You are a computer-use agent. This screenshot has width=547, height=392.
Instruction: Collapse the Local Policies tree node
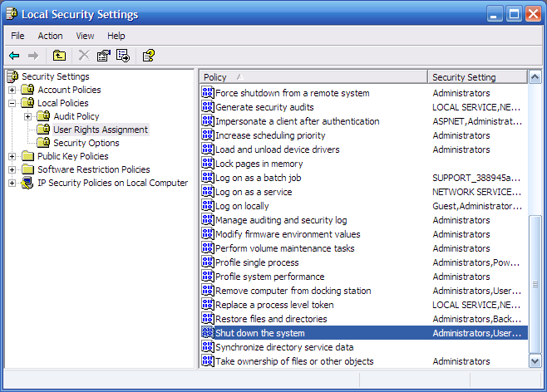[12, 103]
